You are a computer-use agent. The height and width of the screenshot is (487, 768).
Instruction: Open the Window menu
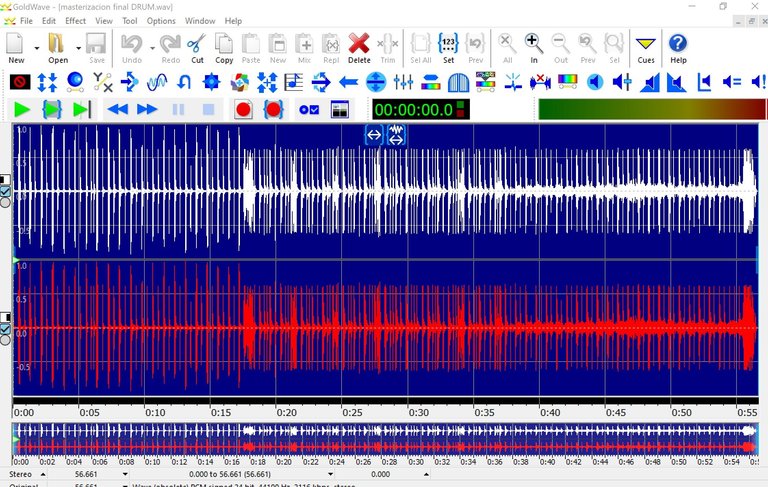point(200,21)
